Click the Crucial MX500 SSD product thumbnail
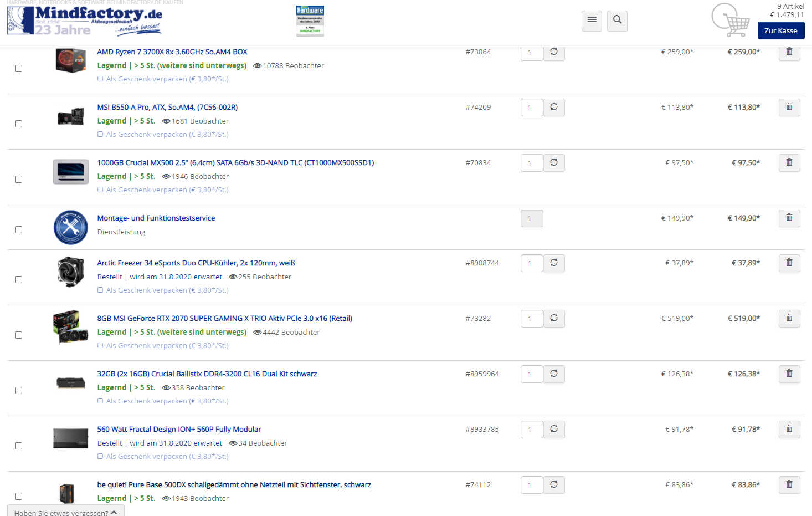The image size is (812, 516). (x=71, y=172)
